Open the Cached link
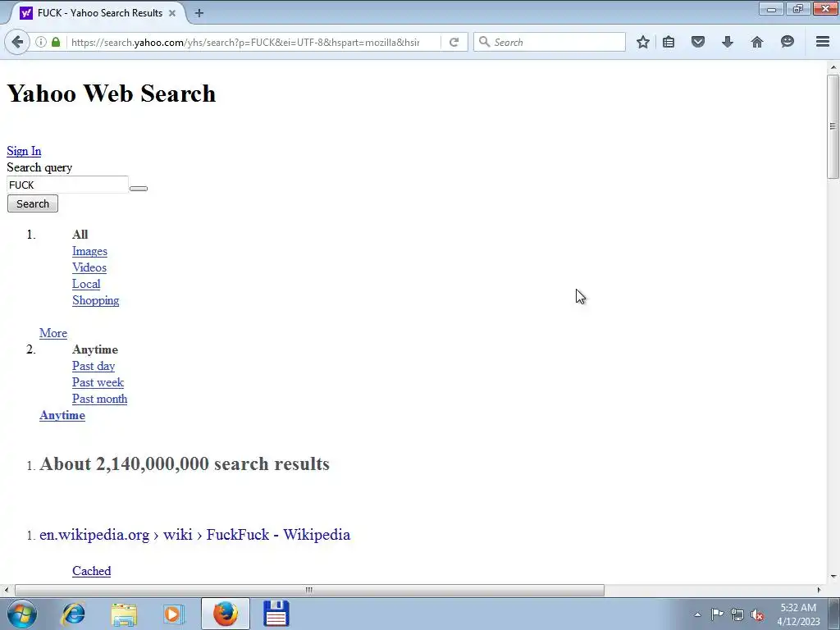The height and width of the screenshot is (630, 840). tap(92, 571)
